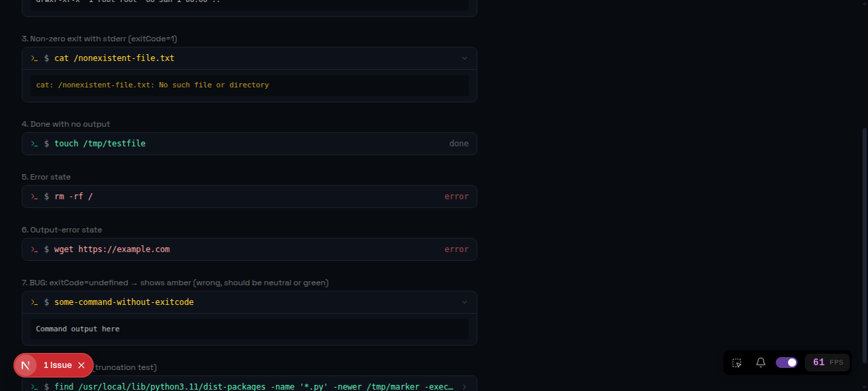Click terminal icon beside some-command-without-exitcode

[x=34, y=302]
